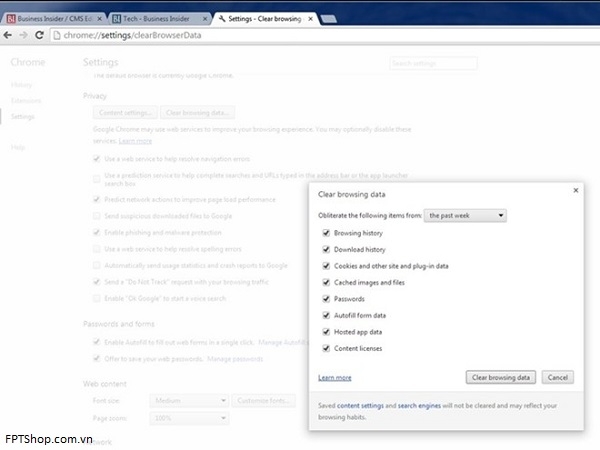Switch to the Tech - Business Insider tab
The image size is (600, 450).
pyautogui.click(x=160, y=18)
